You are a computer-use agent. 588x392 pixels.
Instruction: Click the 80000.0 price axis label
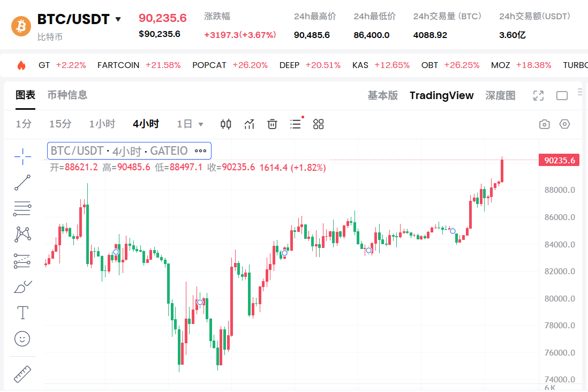tap(560, 299)
